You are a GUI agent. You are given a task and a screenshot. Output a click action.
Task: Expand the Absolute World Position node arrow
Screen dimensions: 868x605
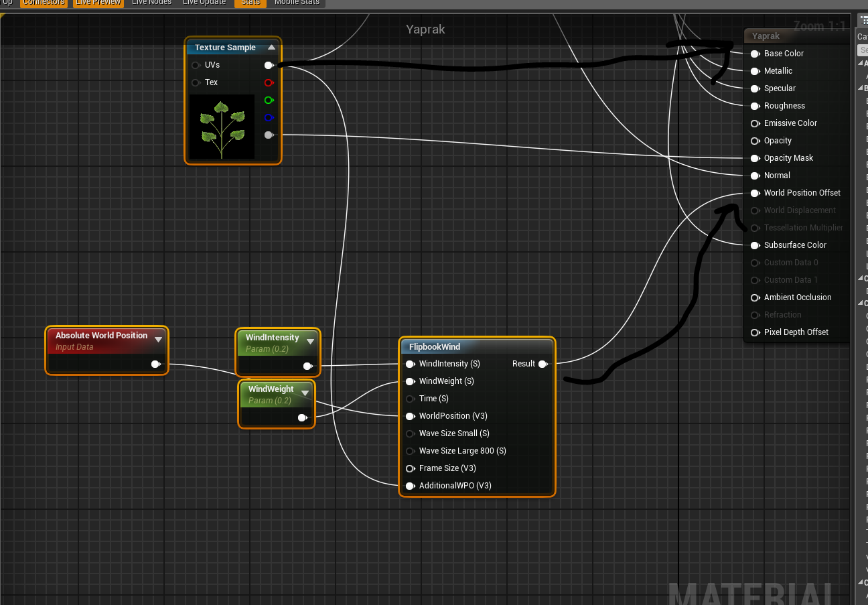(x=158, y=339)
